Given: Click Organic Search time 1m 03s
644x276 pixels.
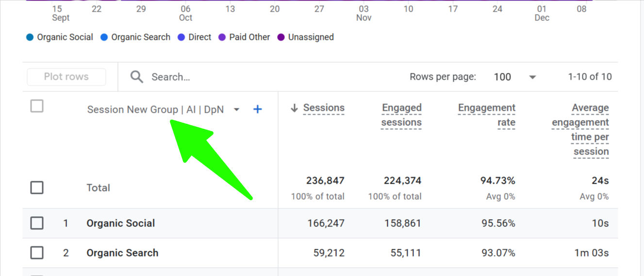Looking at the screenshot, I should point(592,253).
